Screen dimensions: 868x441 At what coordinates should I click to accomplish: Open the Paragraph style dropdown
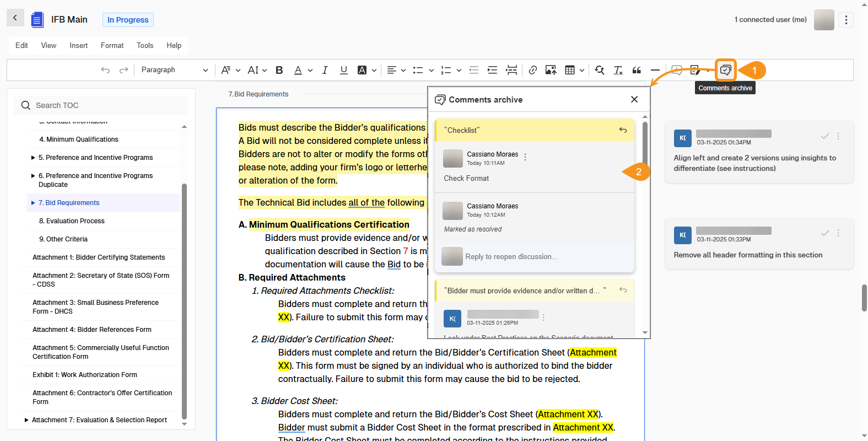174,70
